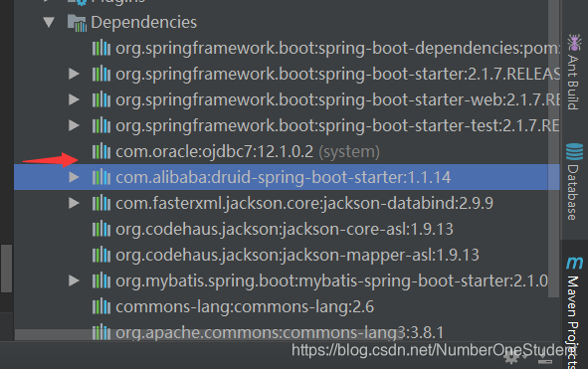Click library icon of spring-boot-starter-web
Image resolution: width=588 pixels, height=369 pixels.
[101, 99]
